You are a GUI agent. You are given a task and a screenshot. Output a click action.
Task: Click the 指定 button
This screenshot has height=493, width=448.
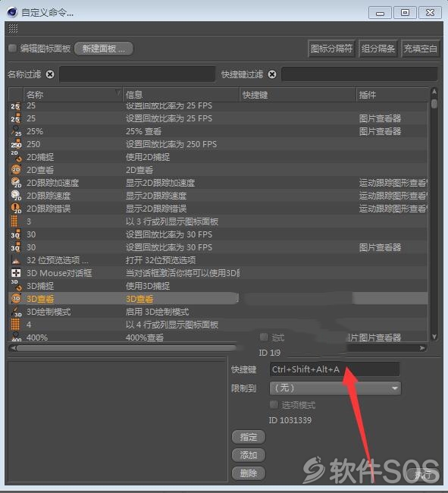coord(249,437)
